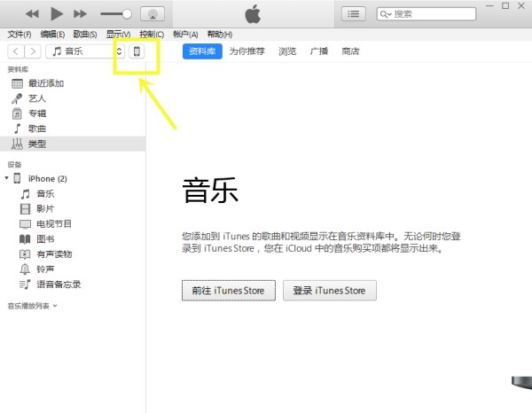The image size is (532, 413).
Task: Open the 编辑(E) menu
Action: coord(52,35)
